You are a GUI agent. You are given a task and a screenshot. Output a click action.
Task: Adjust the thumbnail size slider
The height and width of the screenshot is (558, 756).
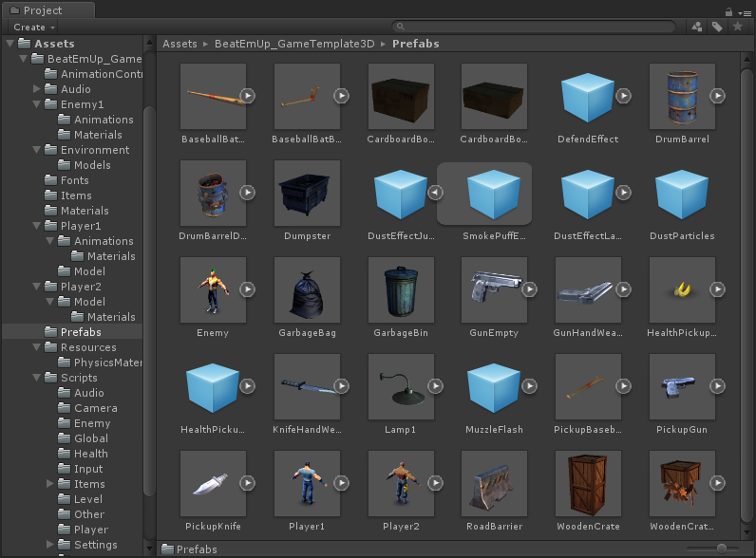(721, 549)
